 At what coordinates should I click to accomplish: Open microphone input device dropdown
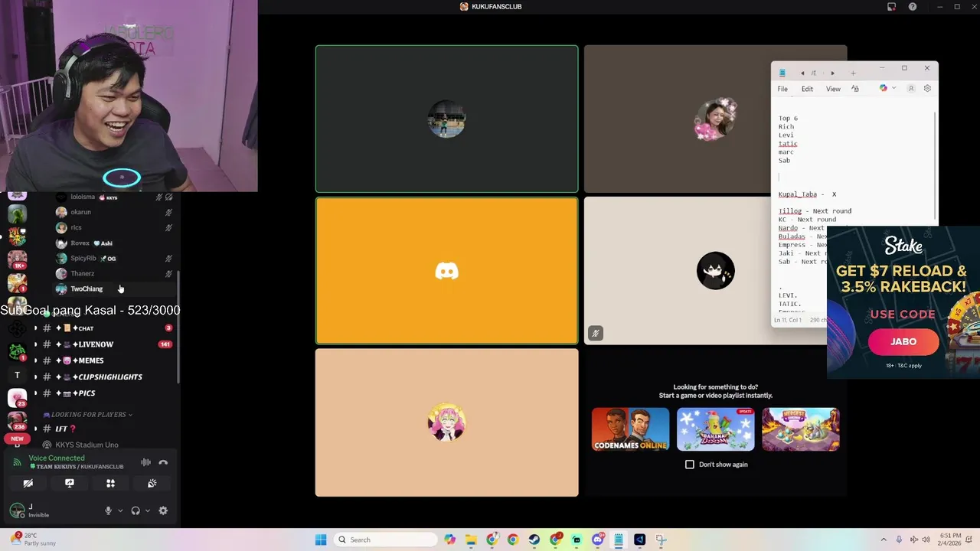[x=120, y=510]
